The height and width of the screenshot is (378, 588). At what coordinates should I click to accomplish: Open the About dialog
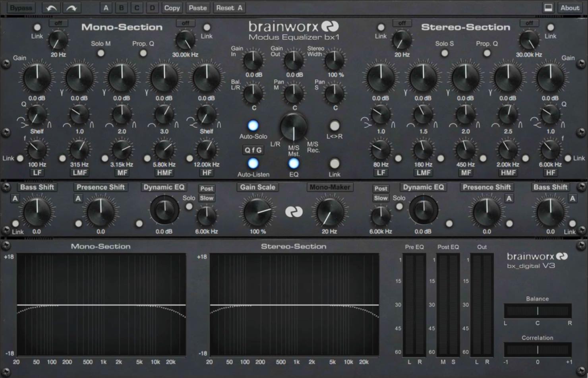570,8
